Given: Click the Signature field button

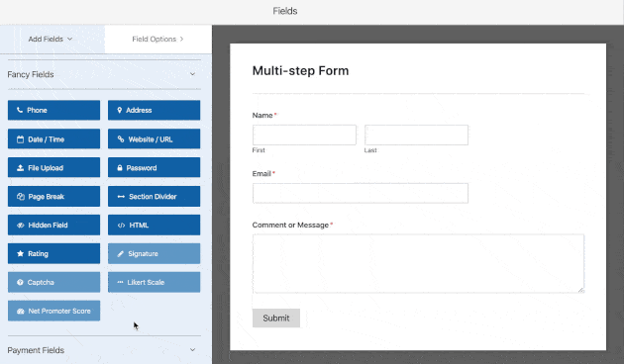Looking at the screenshot, I should click(154, 253).
